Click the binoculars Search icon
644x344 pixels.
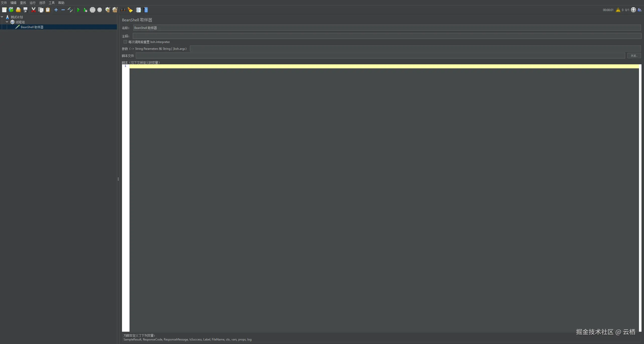(123, 10)
